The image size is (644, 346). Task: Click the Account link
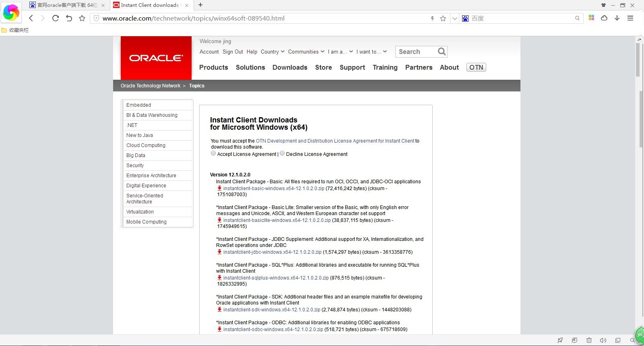[x=209, y=52]
